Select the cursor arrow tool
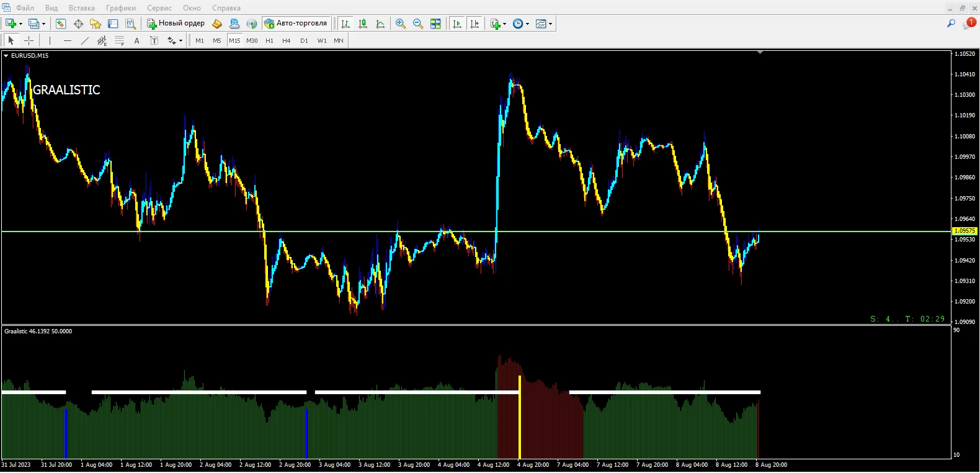Screen dimensions: 980x473 [x=11, y=40]
